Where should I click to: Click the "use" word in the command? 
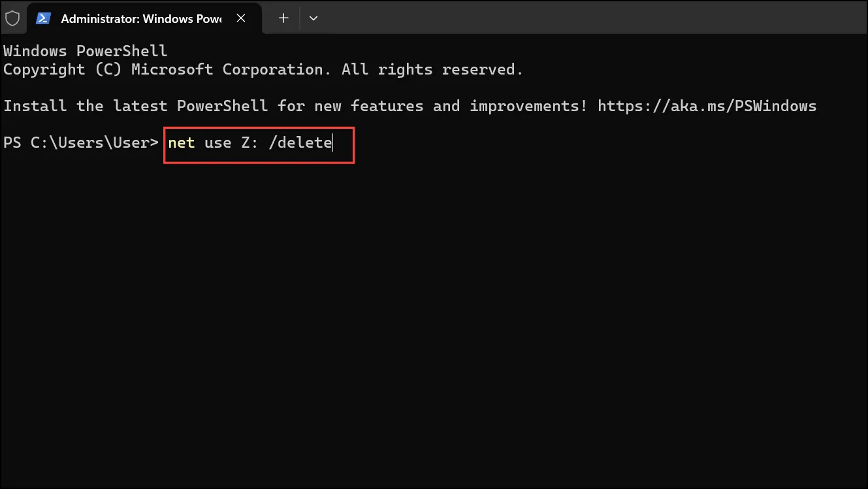pos(218,143)
